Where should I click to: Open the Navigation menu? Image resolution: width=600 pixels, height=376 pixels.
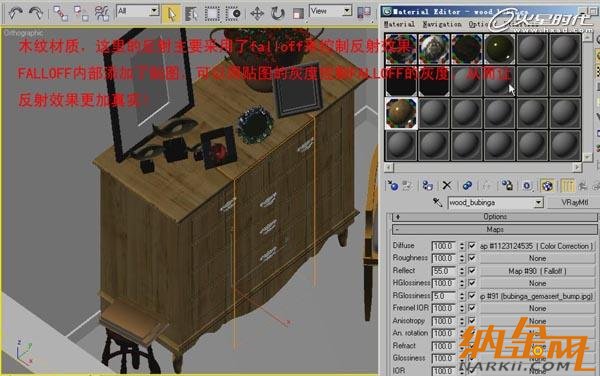coord(442,24)
